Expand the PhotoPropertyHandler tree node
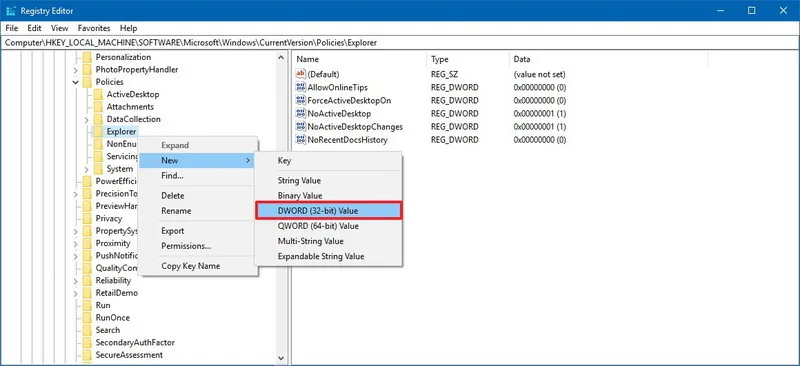This screenshot has width=800, height=366. (76, 70)
